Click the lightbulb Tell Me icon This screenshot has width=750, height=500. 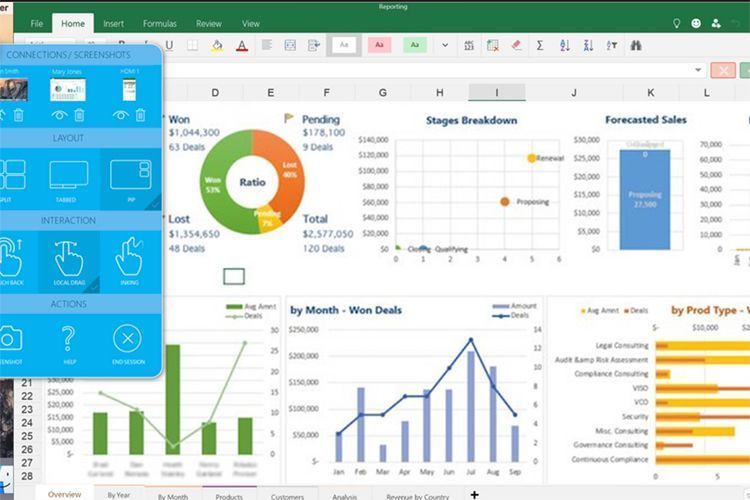click(x=676, y=23)
